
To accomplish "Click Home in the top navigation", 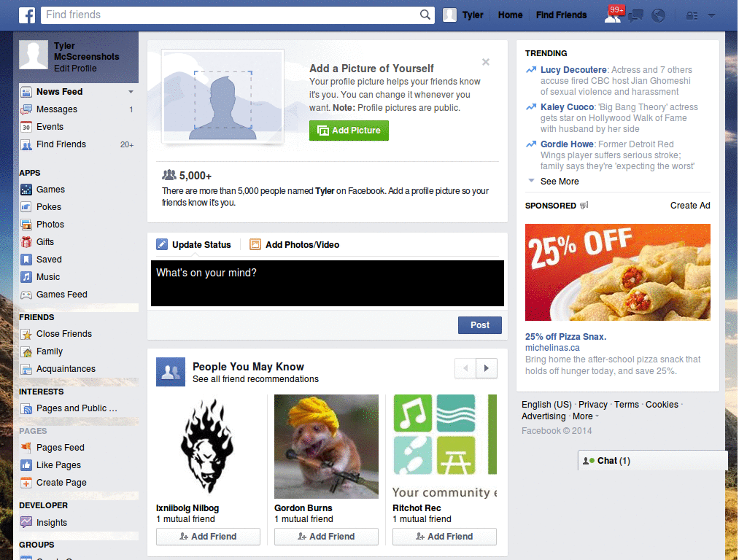I will click(x=510, y=15).
